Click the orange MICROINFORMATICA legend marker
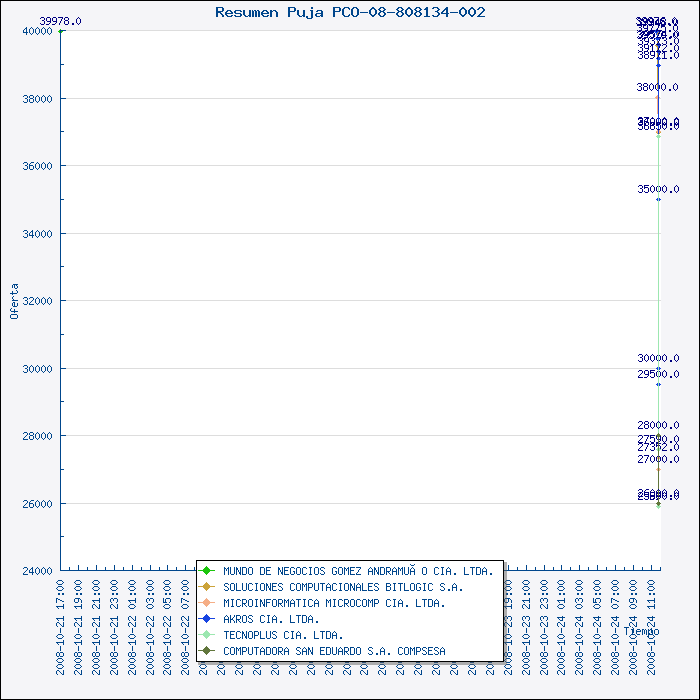 [x=207, y=603]
